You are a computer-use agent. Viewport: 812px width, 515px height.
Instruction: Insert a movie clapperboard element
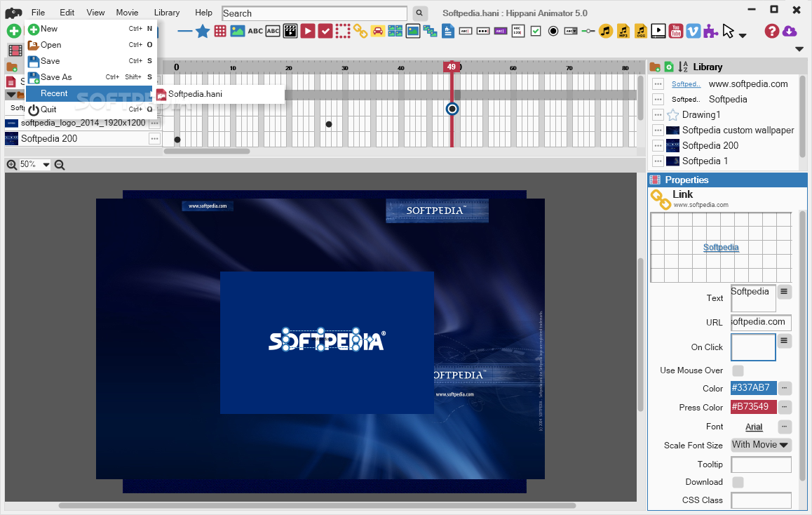[290, 31]
